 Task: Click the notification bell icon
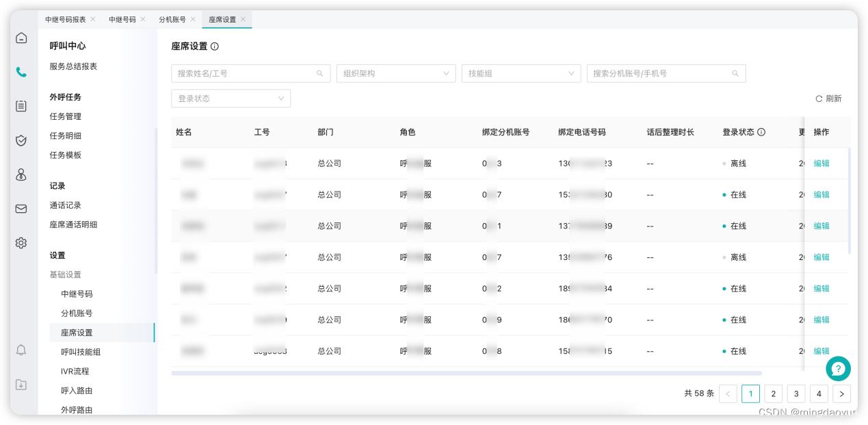21,350
